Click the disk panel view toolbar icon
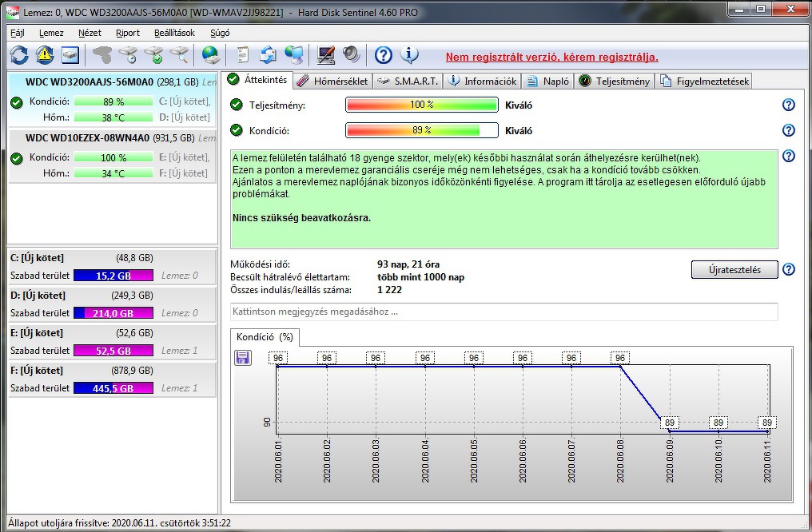Screen dimensions: 812x532 coord(70,54)
